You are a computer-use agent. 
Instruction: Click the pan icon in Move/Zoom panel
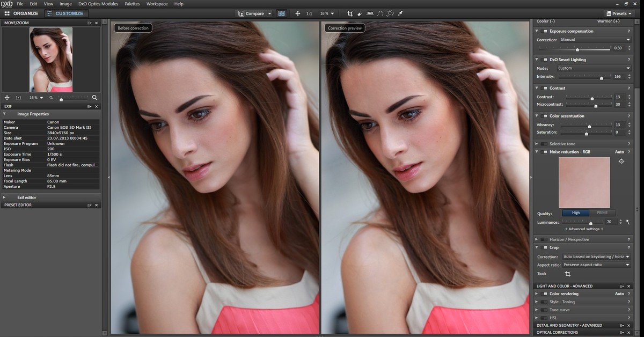(x=7, y=98)
